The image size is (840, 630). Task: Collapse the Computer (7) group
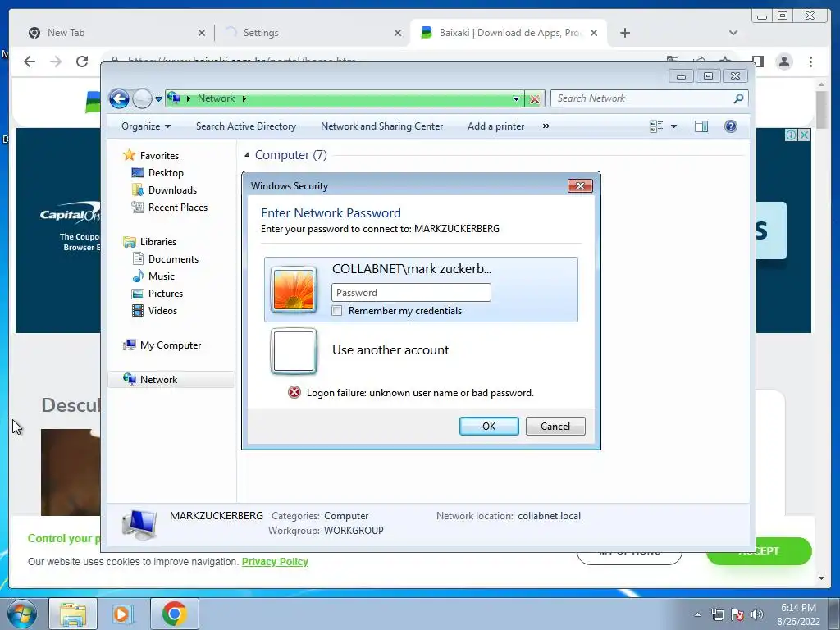point(247,155)
